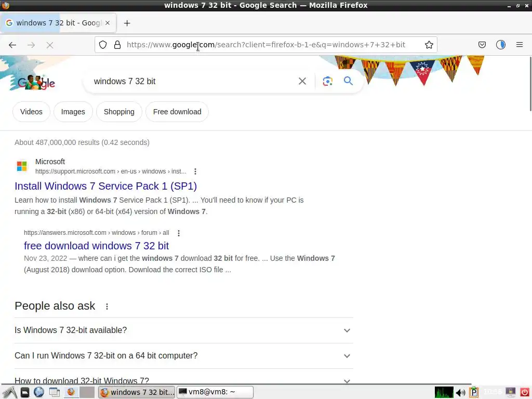Stop loading the page
This screenshot has height=399, width=532.
click(50, 45)
